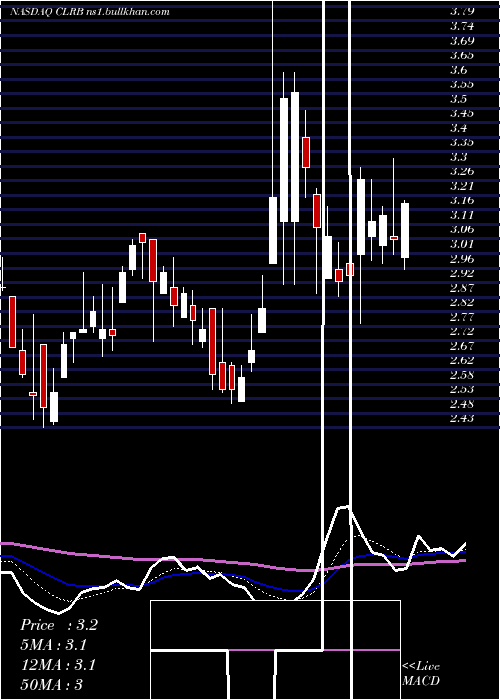Click the Price : 3.2 readout

click(x=58, y=625)
